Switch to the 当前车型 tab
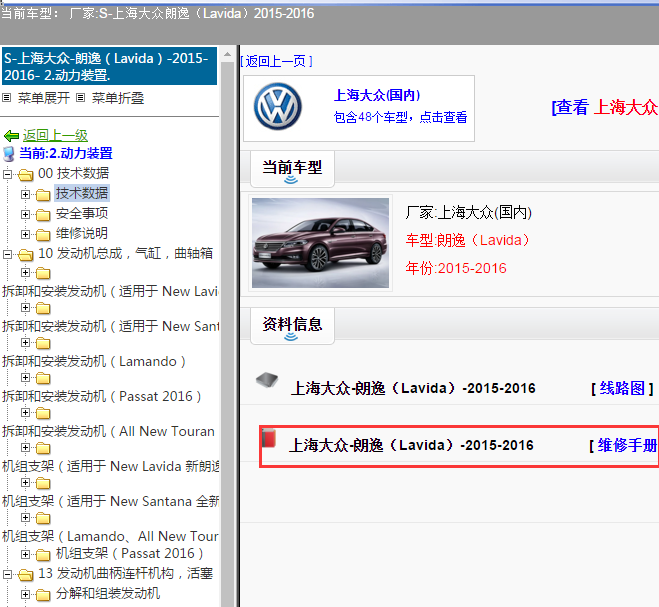Screen dimensions: 659x607 (x=292, y=168)
